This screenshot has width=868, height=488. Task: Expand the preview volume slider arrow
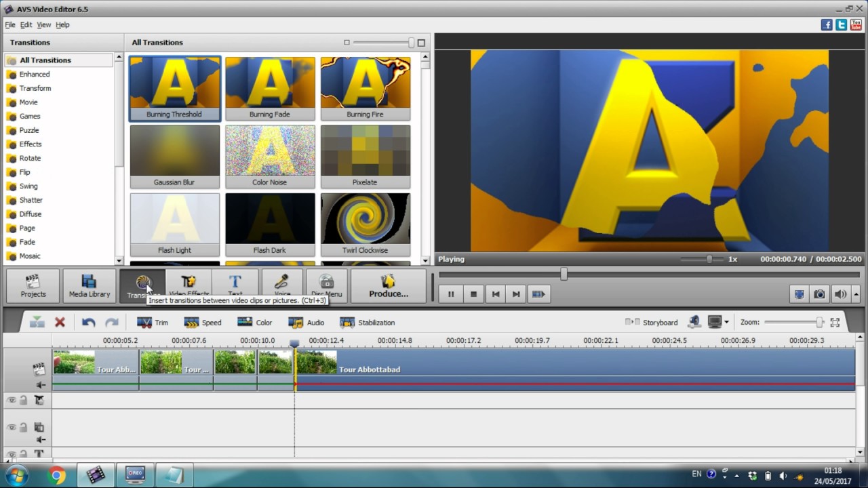856,294
